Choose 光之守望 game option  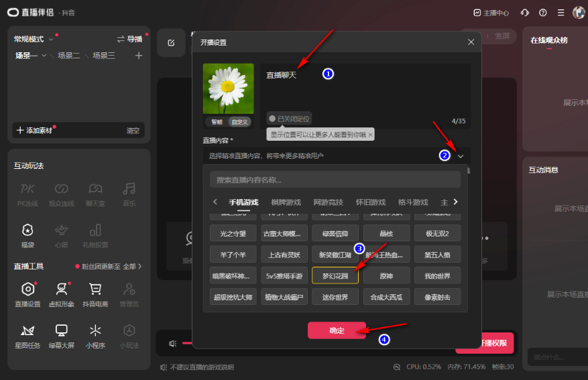pyautogui.click(x=233, y=233)
